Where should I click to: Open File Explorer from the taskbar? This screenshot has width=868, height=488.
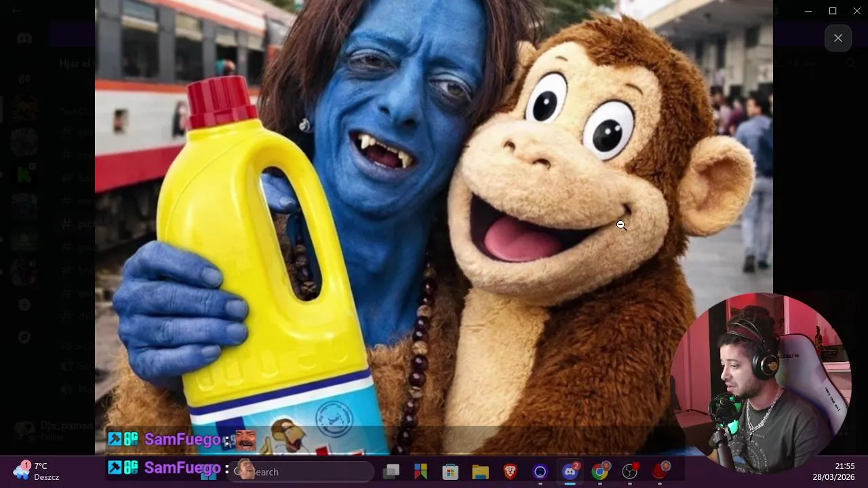pyautogui.click(x=480, y=472)
